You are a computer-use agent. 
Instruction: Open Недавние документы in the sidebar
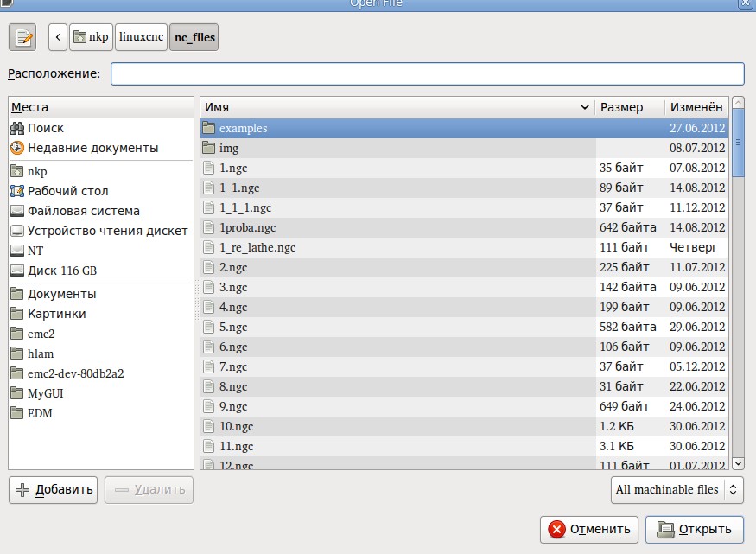click(x=92, y=148)
